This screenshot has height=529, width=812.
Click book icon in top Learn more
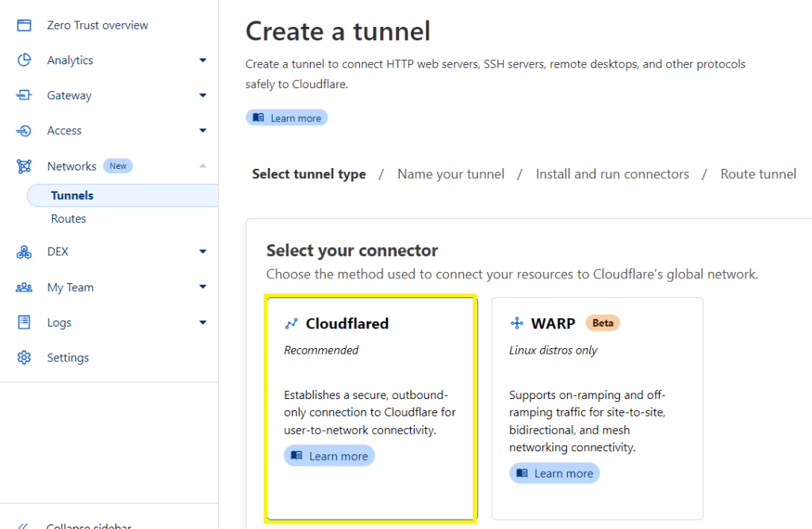pyautogui.click(x=259, y=117)
